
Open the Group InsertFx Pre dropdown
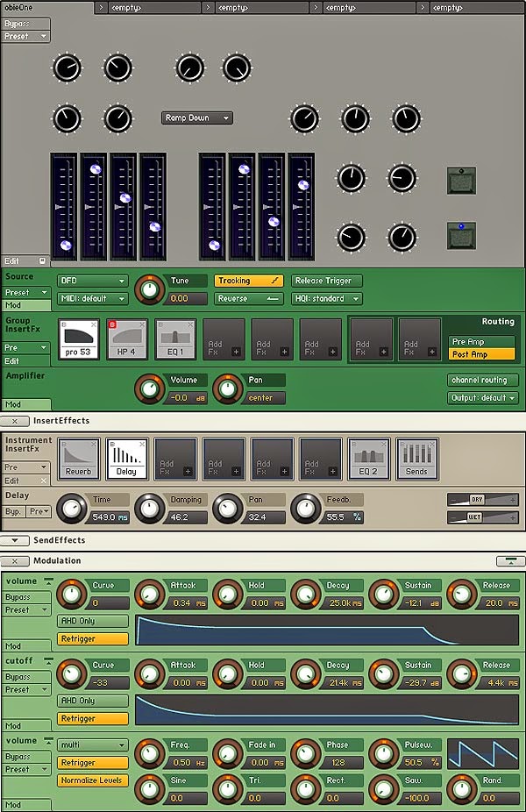click(x=26, y=347)
